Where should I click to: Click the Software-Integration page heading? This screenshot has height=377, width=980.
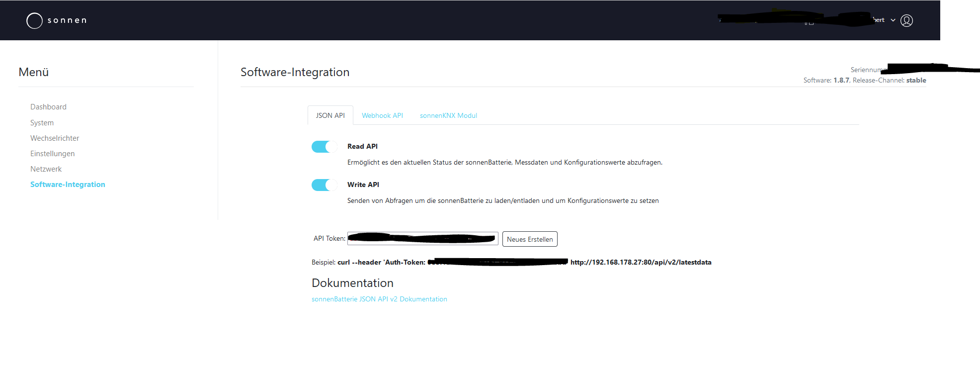[295, 72]
